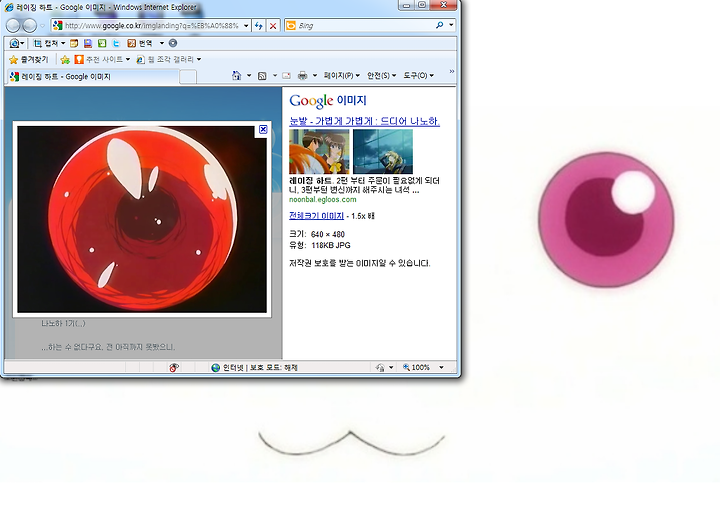Click the 유형: 118KB JPG text
The image size is (720, 513).
pyautogui.click(x=320, y=245)
